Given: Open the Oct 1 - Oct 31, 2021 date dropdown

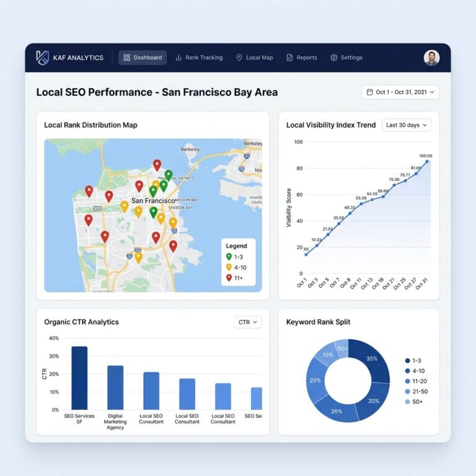Looking at the screenshot, I should pos(400,92).
